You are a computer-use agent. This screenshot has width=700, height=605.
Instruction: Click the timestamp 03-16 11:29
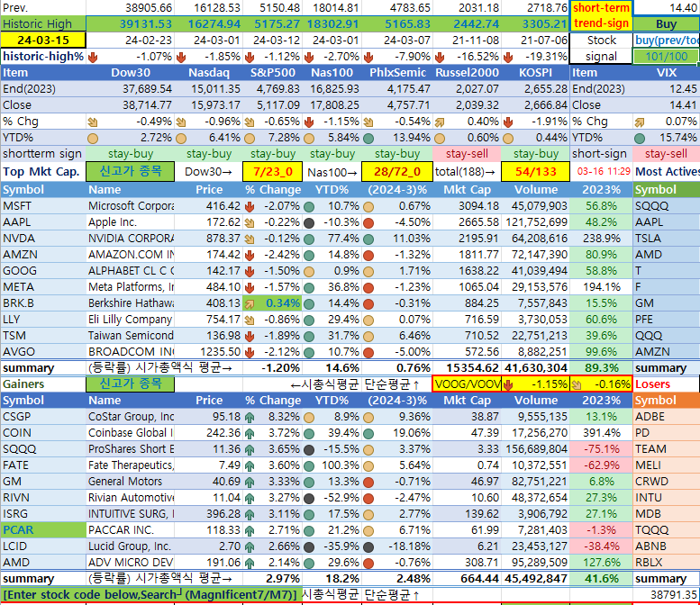click(603, 171)
